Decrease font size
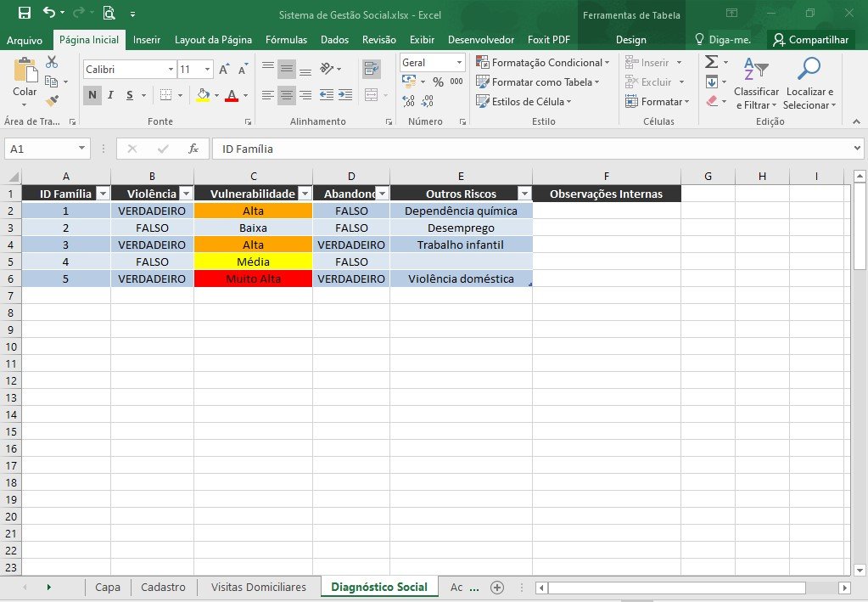This screenshot has width=868, height=602. (x=243, y=70)
